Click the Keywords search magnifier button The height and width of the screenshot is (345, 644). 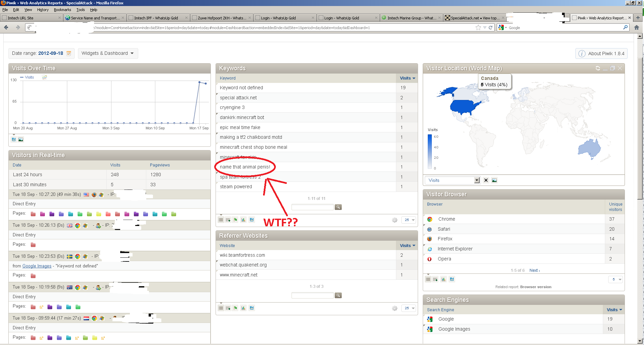click(338, 207)
